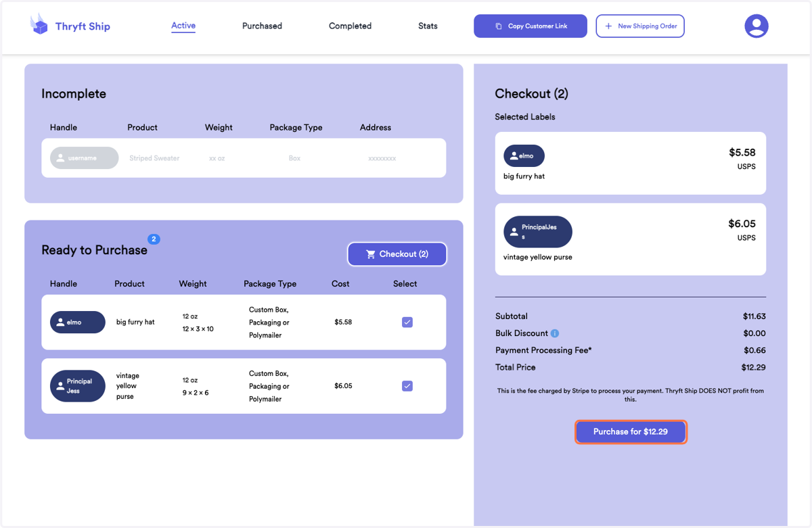Click the ready-to-purchase count badge showing 2
The height and width of the screenshot is (528, 812).
(154, 239)
